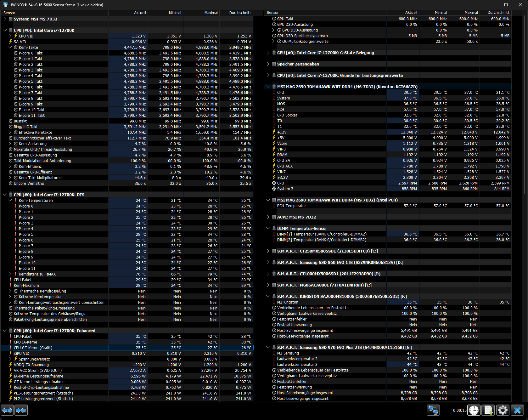The image size is (528, 420).
Task: Collapse the Kern-Takte subtree
Action: click(x=10, y=48)
